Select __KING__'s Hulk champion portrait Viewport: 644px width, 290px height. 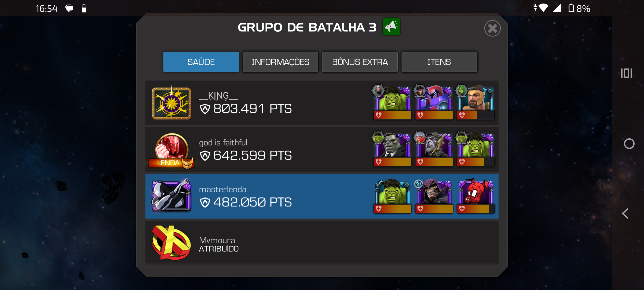tap(392, 98)
